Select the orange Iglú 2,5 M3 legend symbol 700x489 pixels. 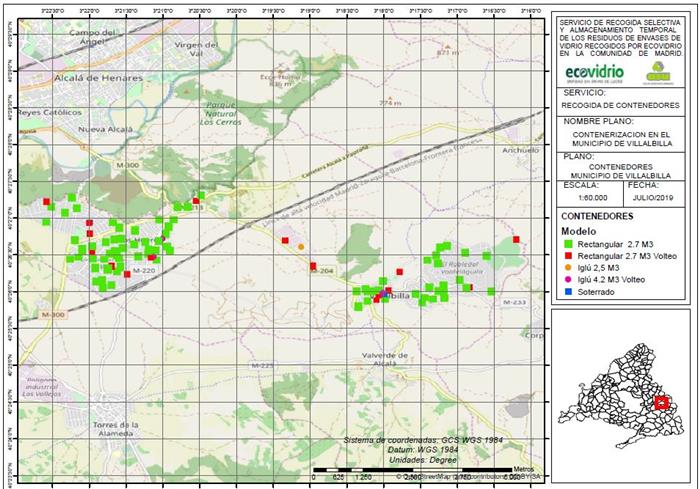tap(567, 268)
